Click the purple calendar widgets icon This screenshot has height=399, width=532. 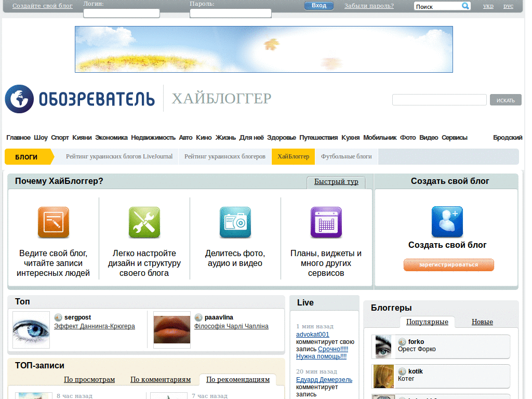click(326, 222)
